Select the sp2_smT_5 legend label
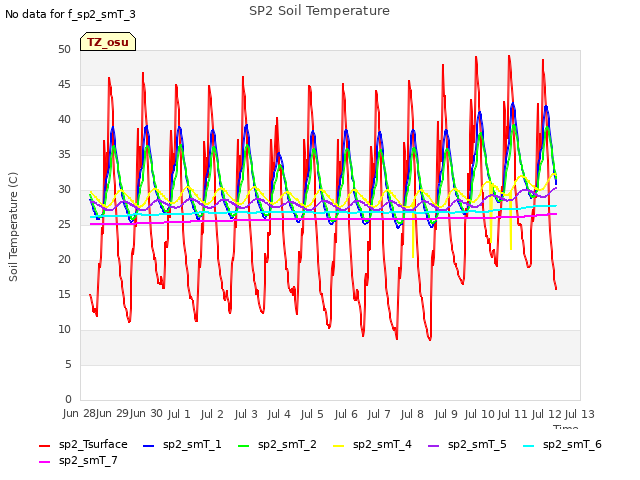Image resolution: width=640 pixels, height=480 pixels. 477,444
